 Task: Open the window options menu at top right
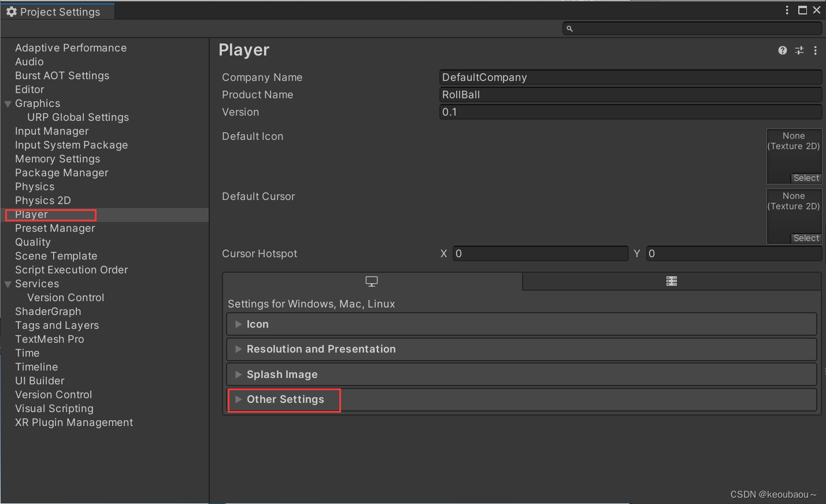(x=787, y=10)
